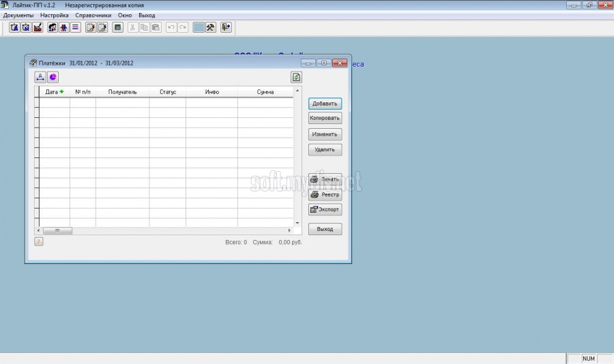Image resolution: width=614 pixels, height=364 pixels.
Task: Click the notepad with red pencil icon
Action: point(91,27)
